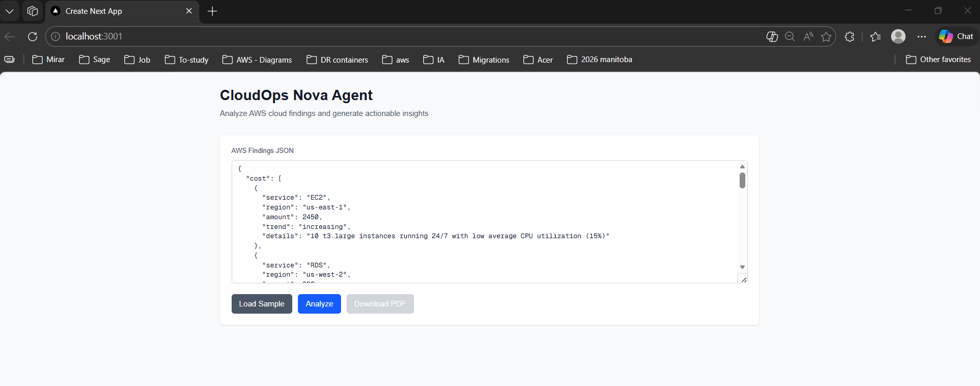Image resolution: width=980 pixels, height=386 pixels.
Task: Reload the current page
Action: 32,36
